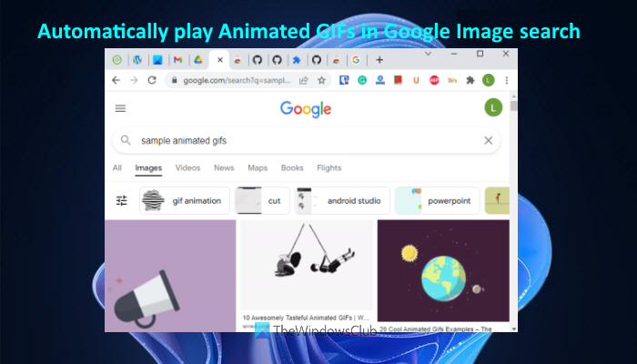Switch to the Google Drive tab
Viewport: 637px width, 364px height.
coord(197,60)
